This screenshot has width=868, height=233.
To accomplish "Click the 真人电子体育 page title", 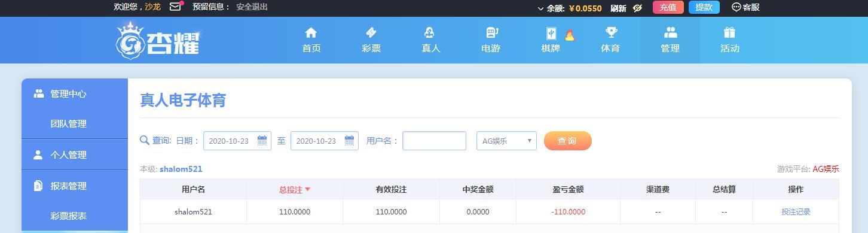I will (x=183, y=100).
